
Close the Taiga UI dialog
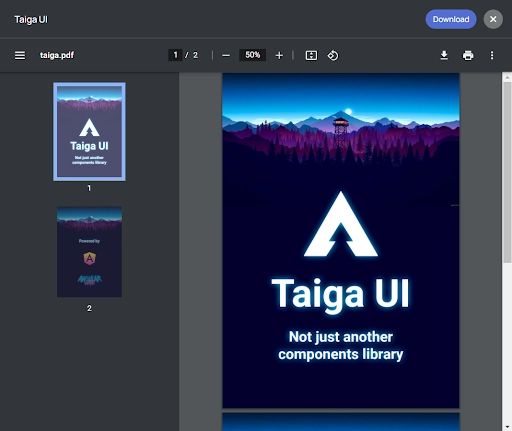coord(493,19)
